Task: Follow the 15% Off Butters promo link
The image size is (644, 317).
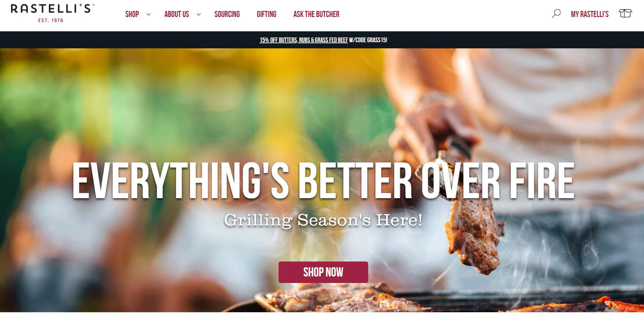Action: point(279,40)
